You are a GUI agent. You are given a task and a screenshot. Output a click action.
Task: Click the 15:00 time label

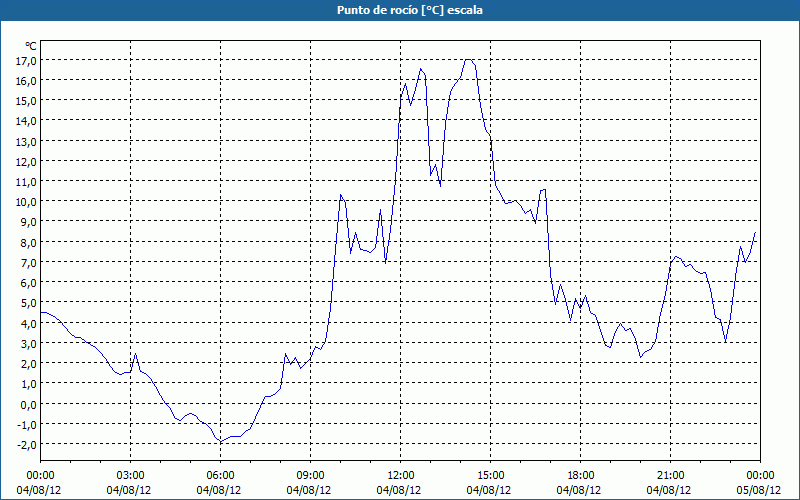(x=490, y=476)
